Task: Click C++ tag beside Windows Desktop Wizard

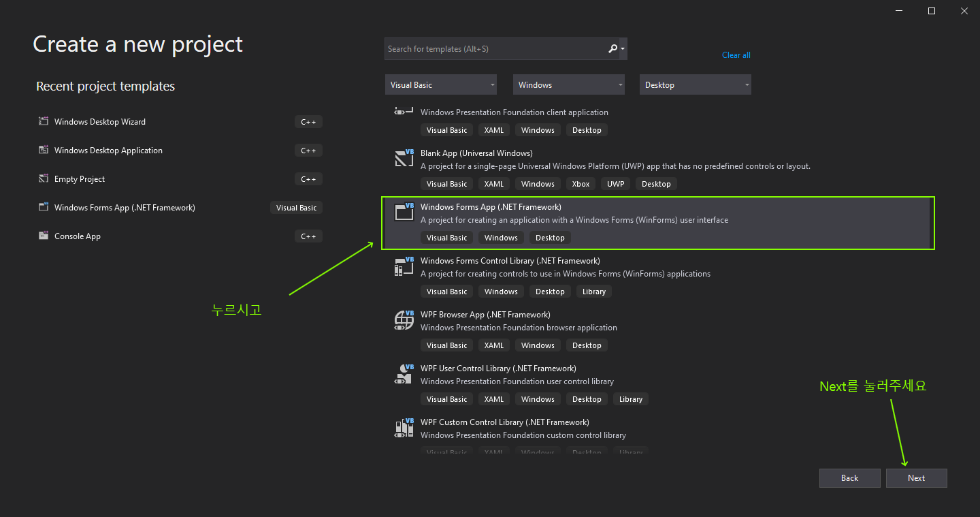Action: coord(309,122)
